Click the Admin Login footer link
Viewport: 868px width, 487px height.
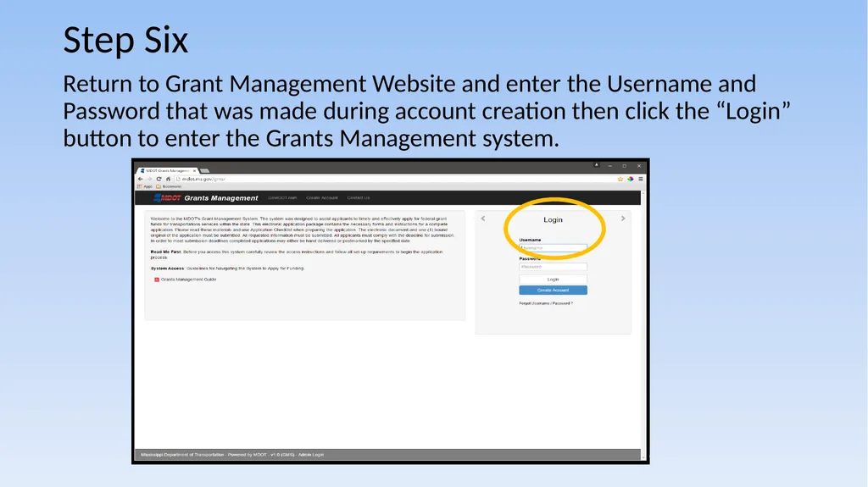[x=310, y=455]
